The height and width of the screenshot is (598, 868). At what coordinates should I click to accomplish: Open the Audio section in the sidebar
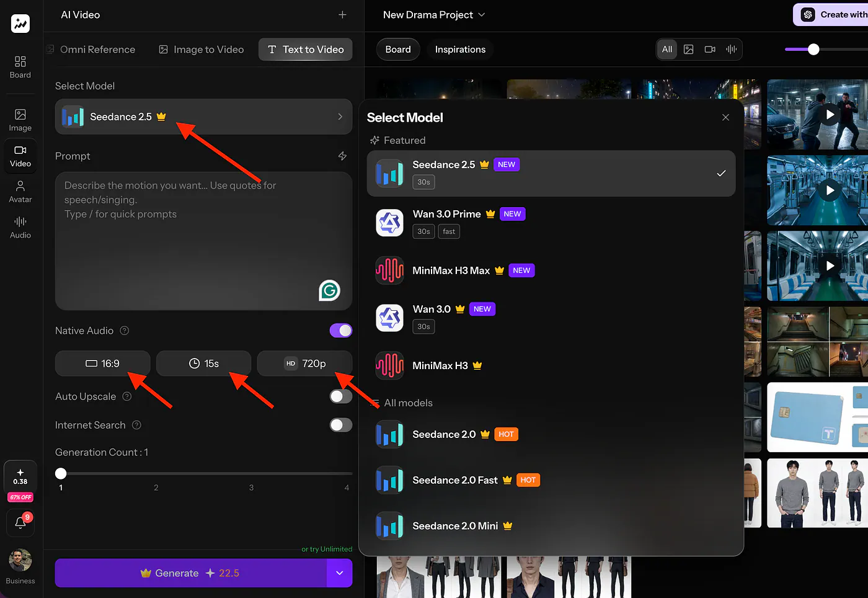pos(20,228)
